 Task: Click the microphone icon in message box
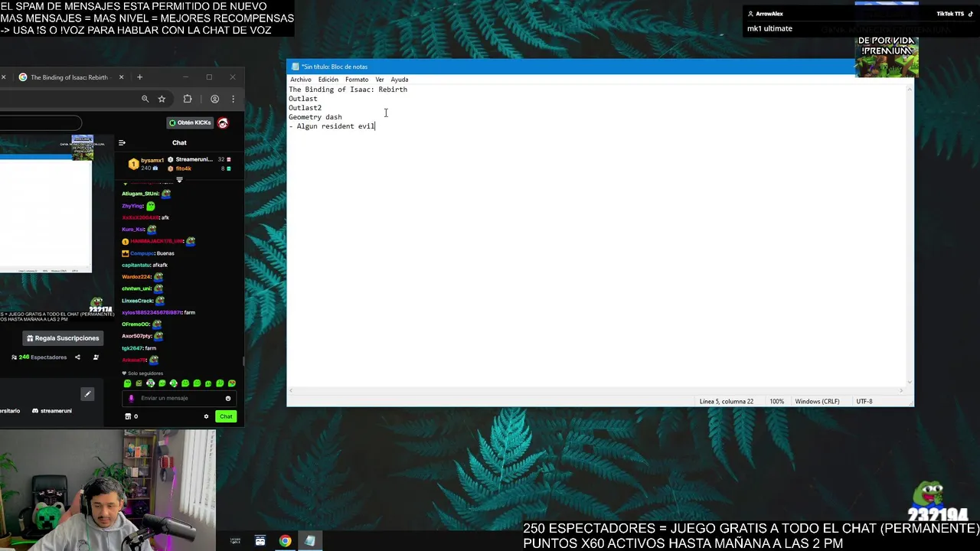coord(131,398)
